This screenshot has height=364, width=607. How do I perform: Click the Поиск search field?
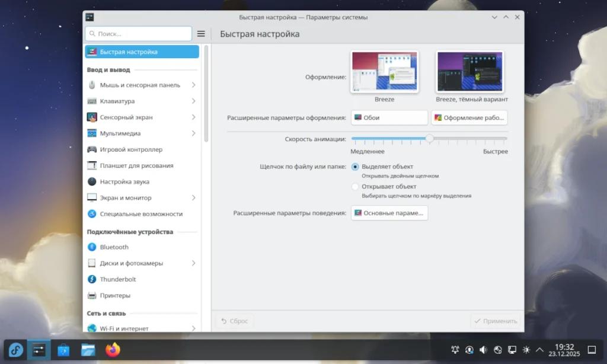tap(139, 34)
